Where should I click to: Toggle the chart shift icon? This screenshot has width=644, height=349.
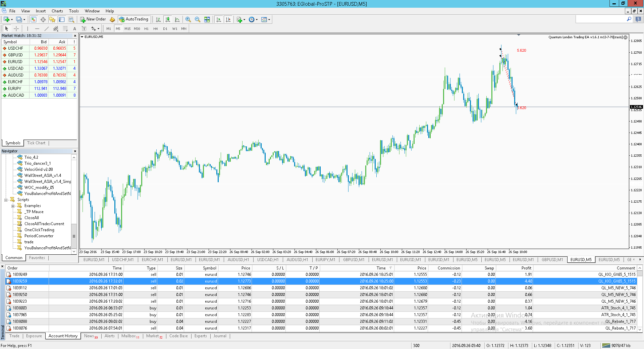(228, 19)
